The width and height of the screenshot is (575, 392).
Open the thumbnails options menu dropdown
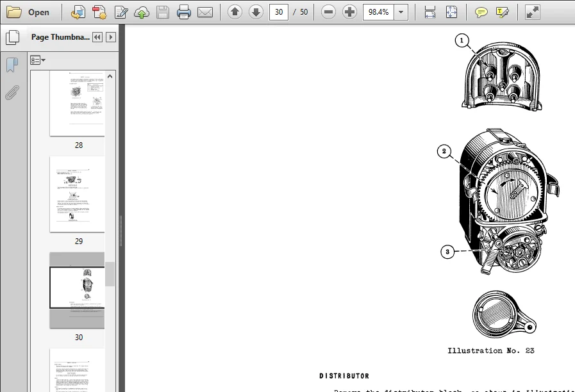(x=37, y=60)
